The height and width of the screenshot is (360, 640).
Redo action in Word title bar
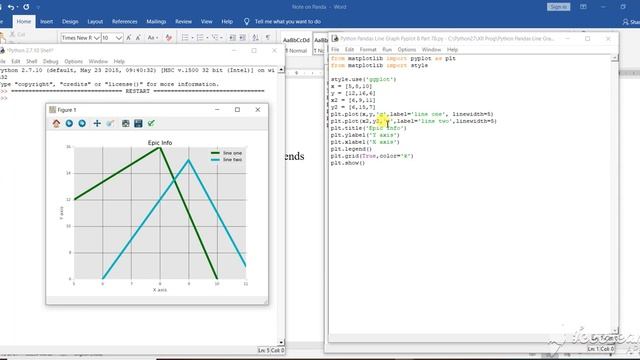[x=26, y=7]
